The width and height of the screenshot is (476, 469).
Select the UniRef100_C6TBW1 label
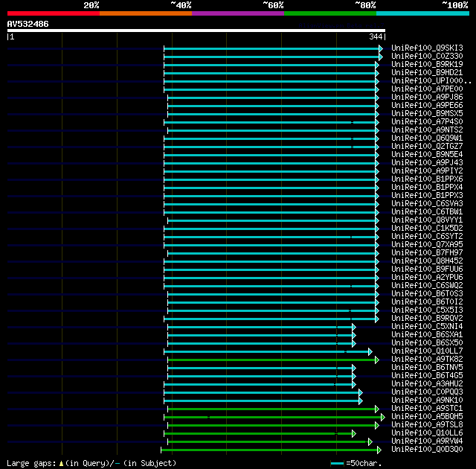point(427,212)
